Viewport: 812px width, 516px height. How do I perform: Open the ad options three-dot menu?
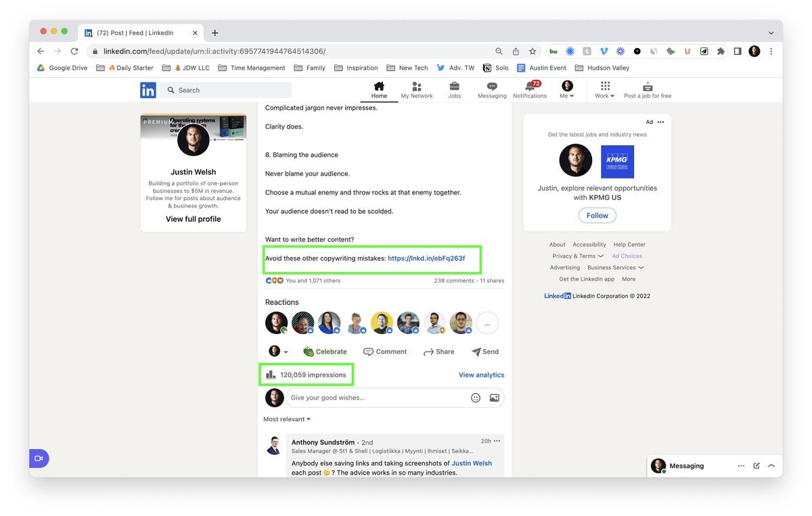tap(661, 122)
